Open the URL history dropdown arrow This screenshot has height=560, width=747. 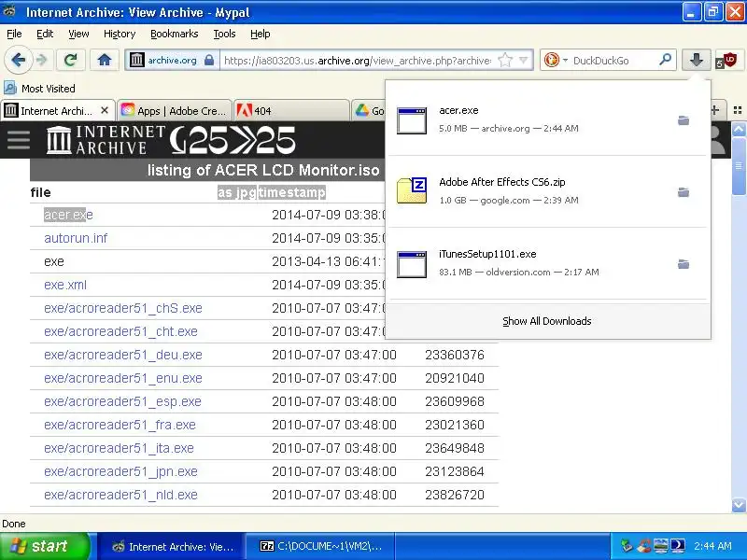coord(524,60)
